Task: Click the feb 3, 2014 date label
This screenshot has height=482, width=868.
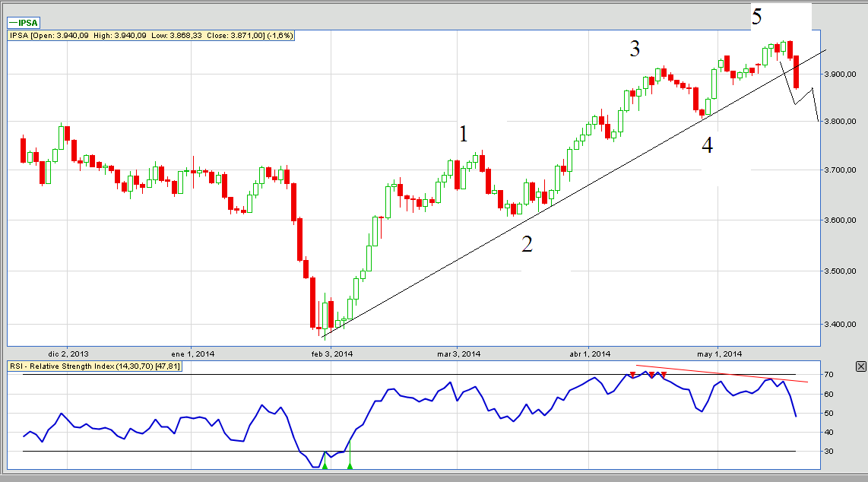Action: [332, 354]
